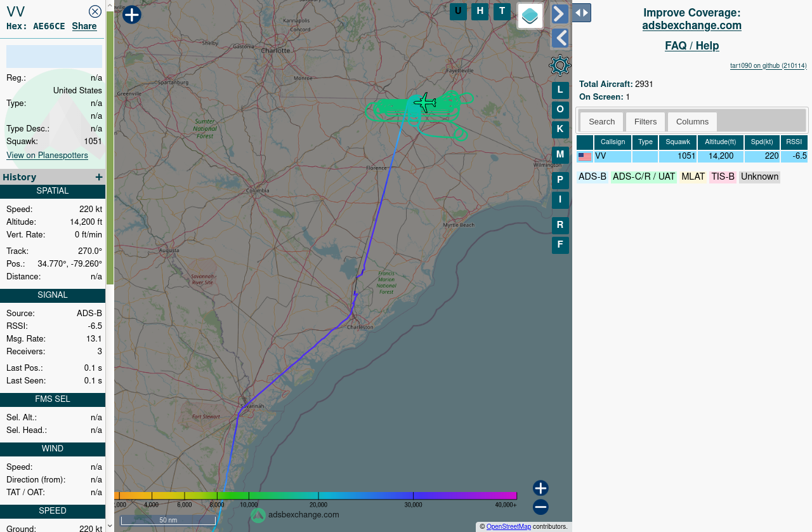The image size is (812, 532).
Task: Click the Unknown legend label
Action: (x=759, y=177)
